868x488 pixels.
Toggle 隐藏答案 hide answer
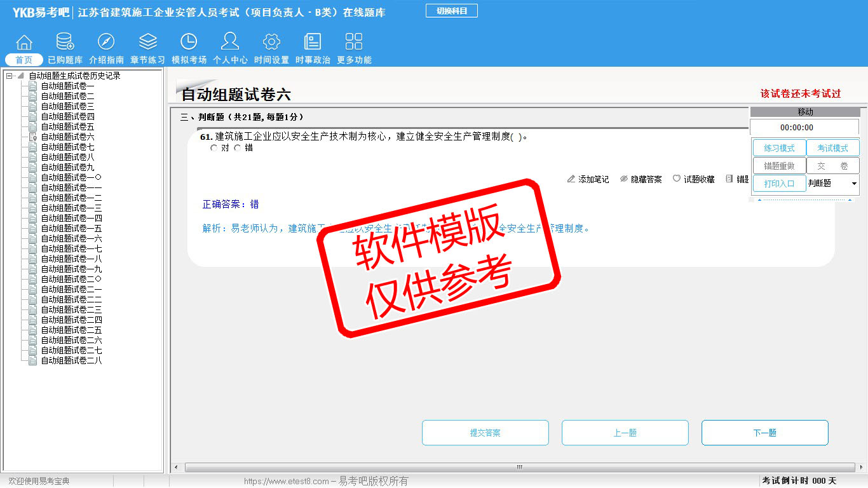[641, 180]
